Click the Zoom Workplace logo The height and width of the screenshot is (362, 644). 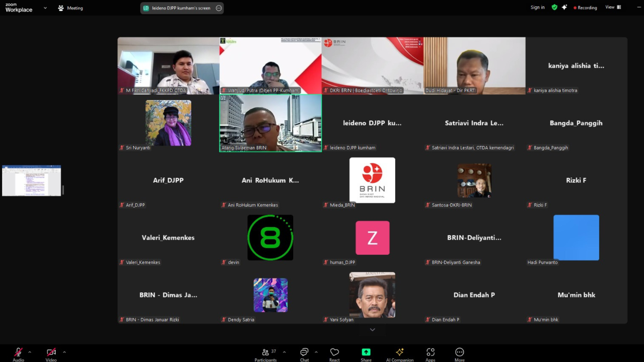click(x=19, y=8)
